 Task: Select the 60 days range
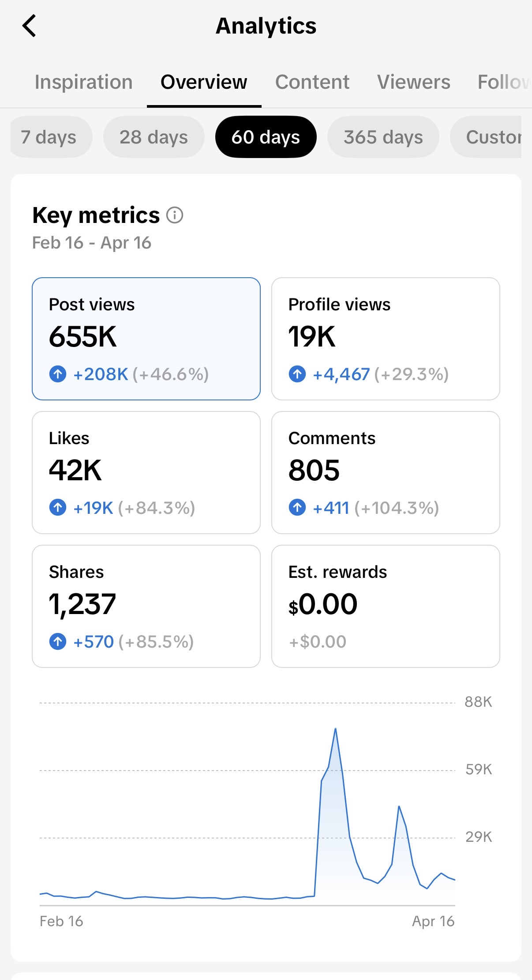pos(266,137)
